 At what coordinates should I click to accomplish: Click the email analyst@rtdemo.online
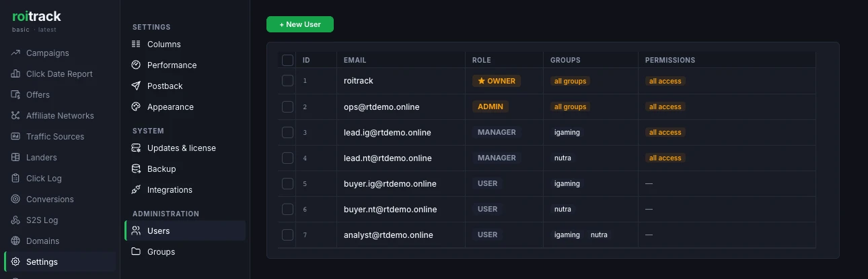coord(388,235)
